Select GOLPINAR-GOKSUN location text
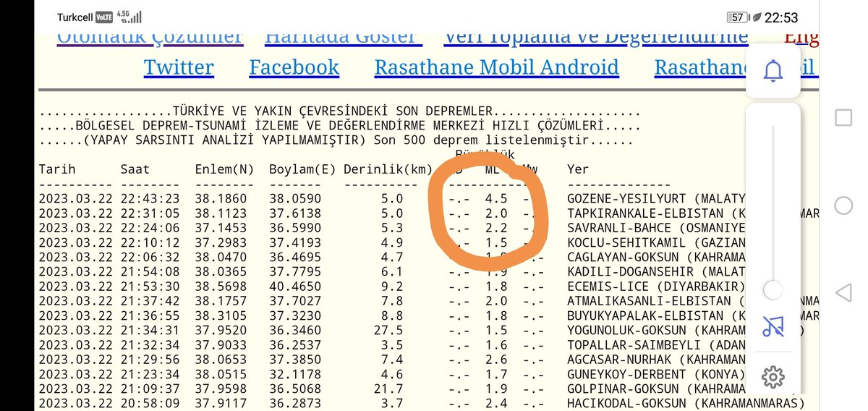This screenshot has height=411, width=868. [626, 388]
